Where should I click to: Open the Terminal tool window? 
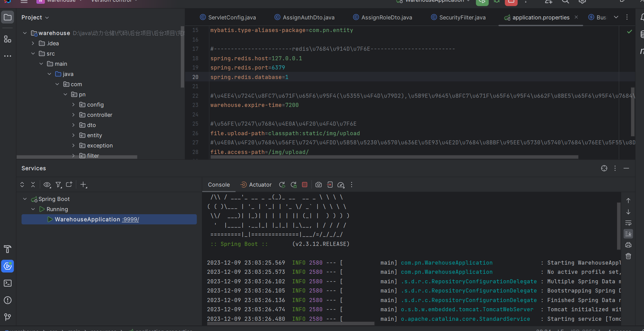[7, 283]
